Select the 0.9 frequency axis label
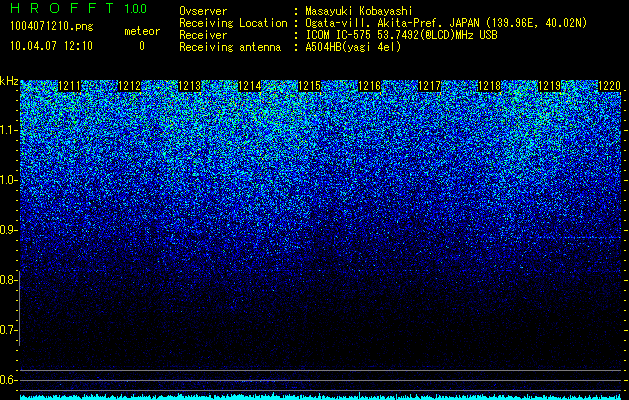The width and height of the screenshot is (629, 400). pyautogui.click(x=9, y=230)
